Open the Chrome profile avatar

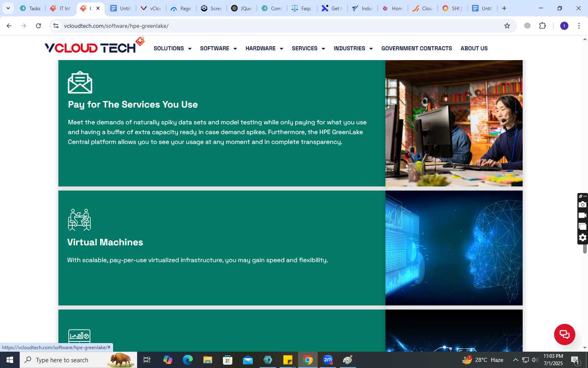[x=564, y=26]
